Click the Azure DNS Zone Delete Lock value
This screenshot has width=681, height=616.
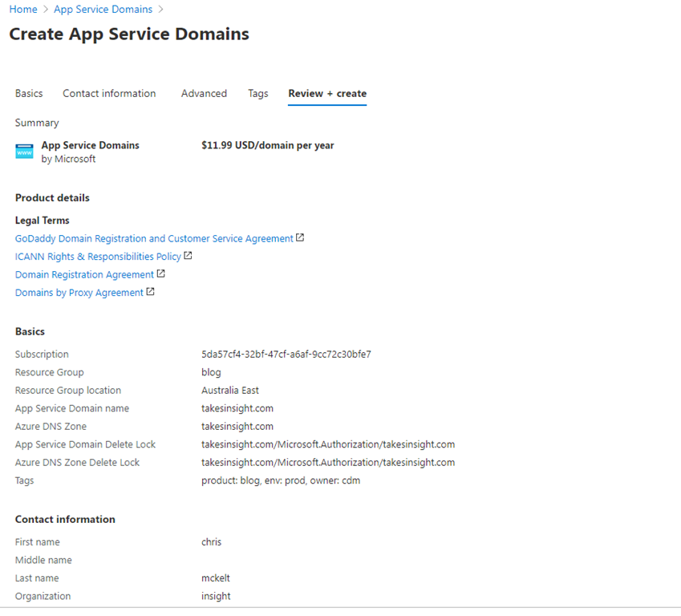(x=328, y=462)
